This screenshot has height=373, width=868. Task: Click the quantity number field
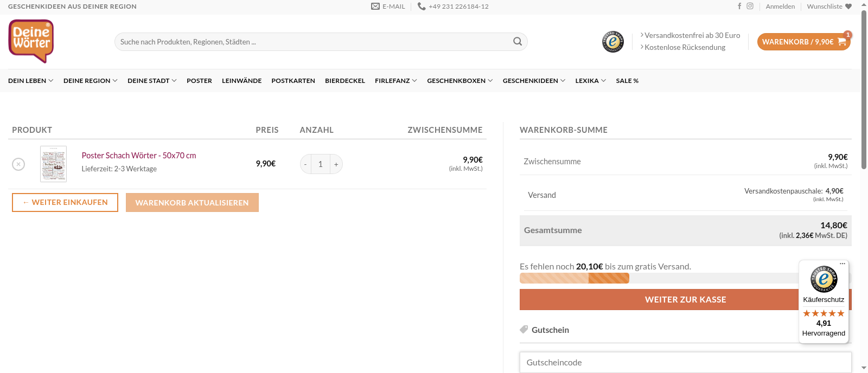pyautogui.click(x=321, y=164)
